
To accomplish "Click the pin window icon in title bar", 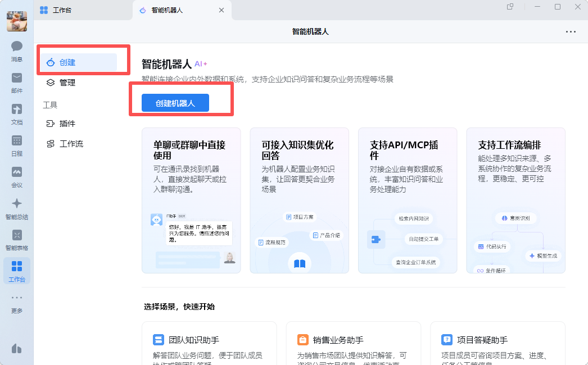I will (510, 7).
